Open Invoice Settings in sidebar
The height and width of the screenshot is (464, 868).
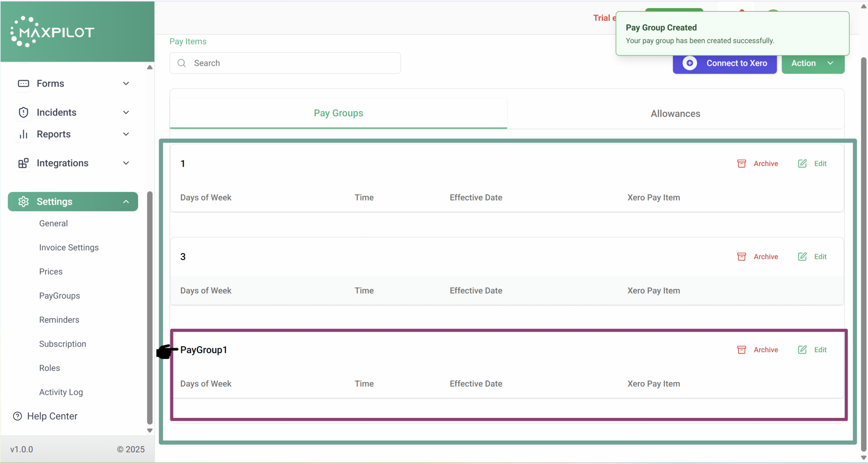pos(69,247)
